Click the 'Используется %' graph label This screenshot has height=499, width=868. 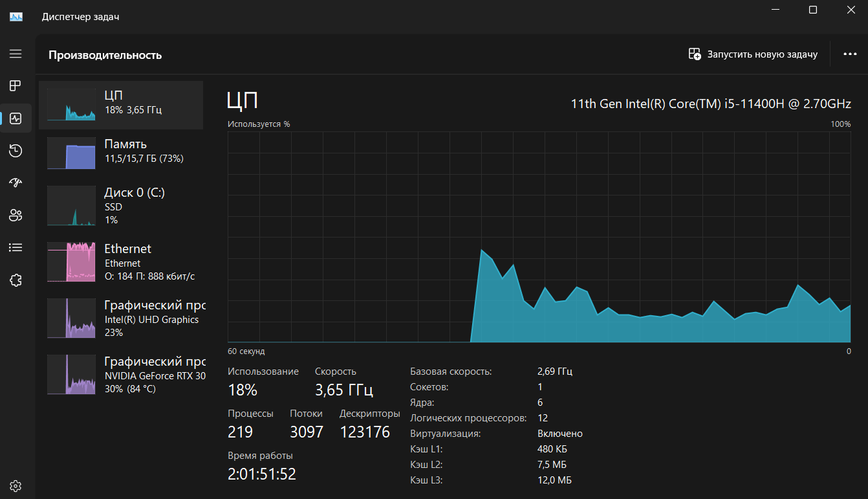[x=259, y=124]
